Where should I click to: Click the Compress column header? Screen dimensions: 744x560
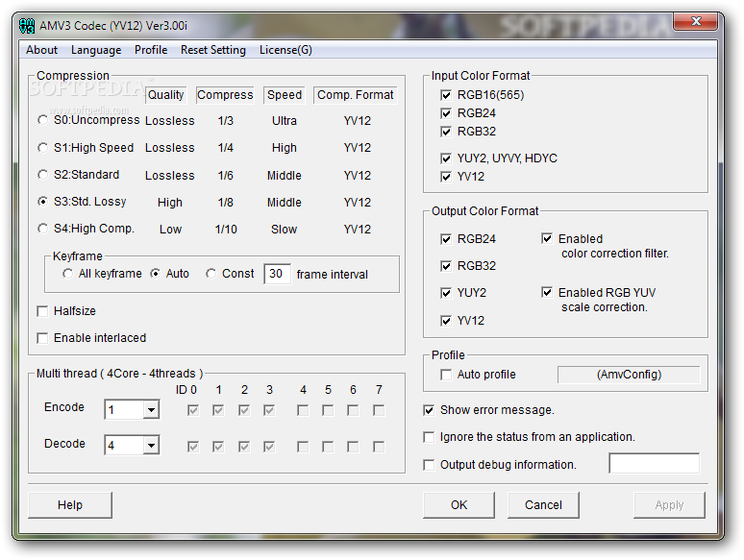click(x=225, y=95)
